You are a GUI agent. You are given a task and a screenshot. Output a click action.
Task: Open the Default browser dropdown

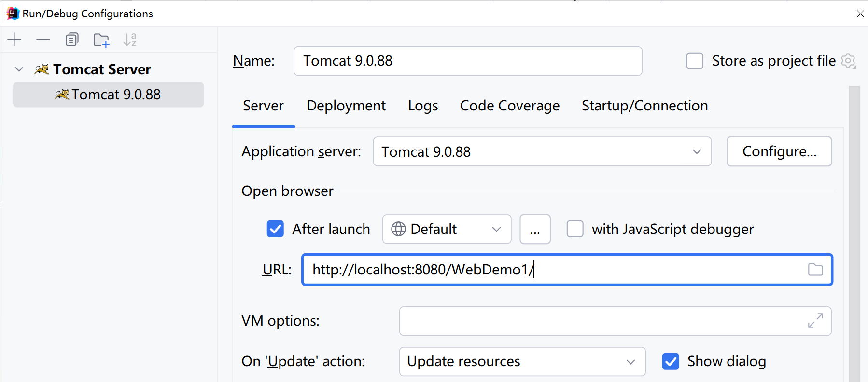click(447, 229)
